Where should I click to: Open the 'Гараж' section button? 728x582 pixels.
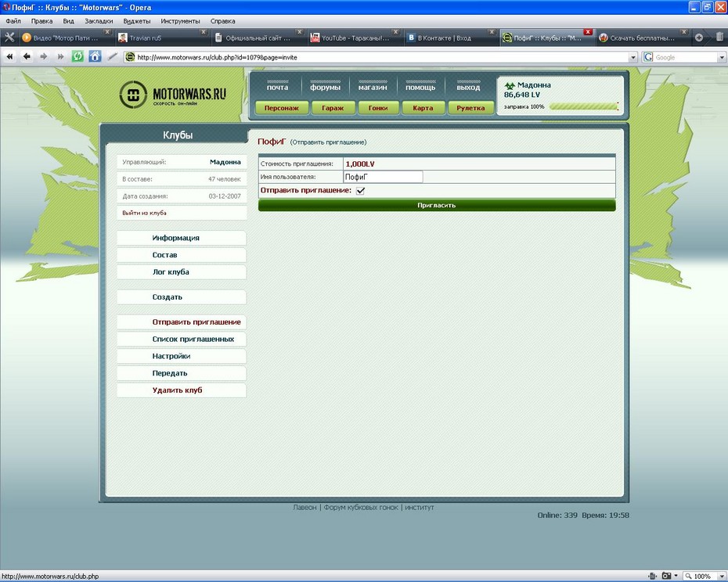pos(333,108)
